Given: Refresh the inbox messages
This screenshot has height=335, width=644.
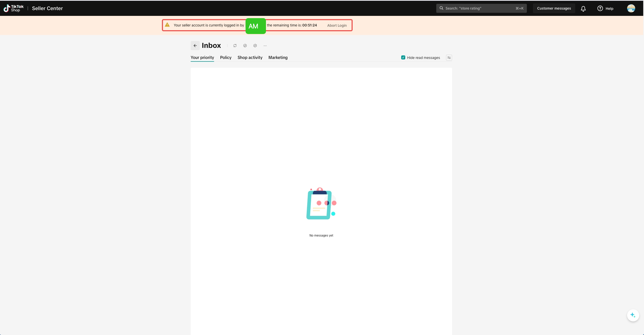Looking at the screenshot, I should coord(235,46).
